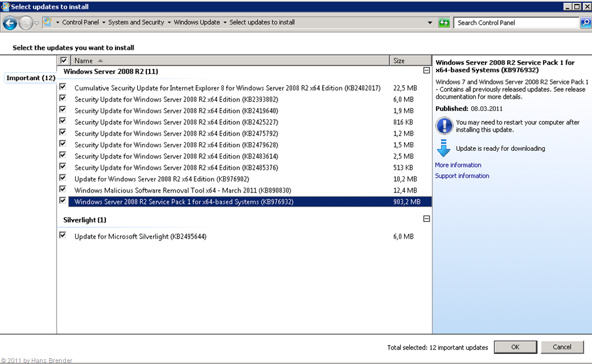Go back with the blue Back arrow

10,23
